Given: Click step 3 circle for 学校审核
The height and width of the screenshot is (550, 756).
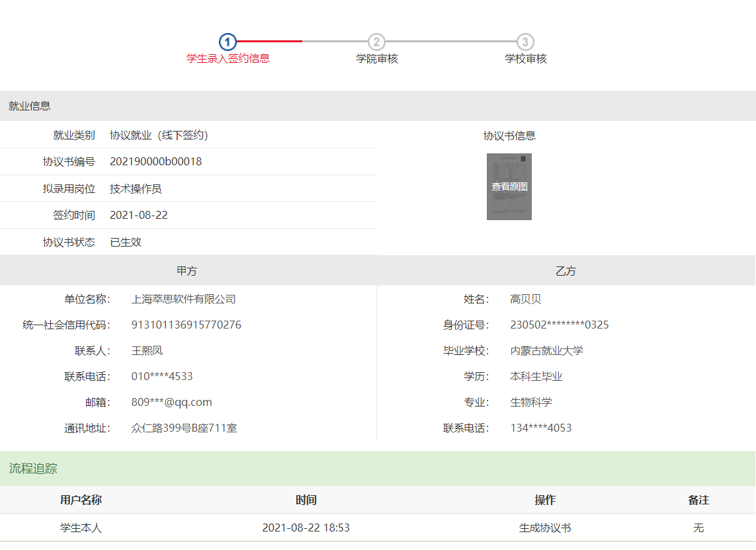Looking at the screenshot, I should click(x=525, y=42).
